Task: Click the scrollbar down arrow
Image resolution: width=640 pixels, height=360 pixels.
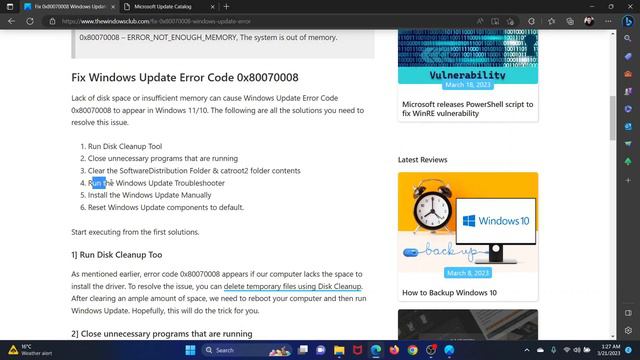Action: pyautogui.click(x=613, y=336)
